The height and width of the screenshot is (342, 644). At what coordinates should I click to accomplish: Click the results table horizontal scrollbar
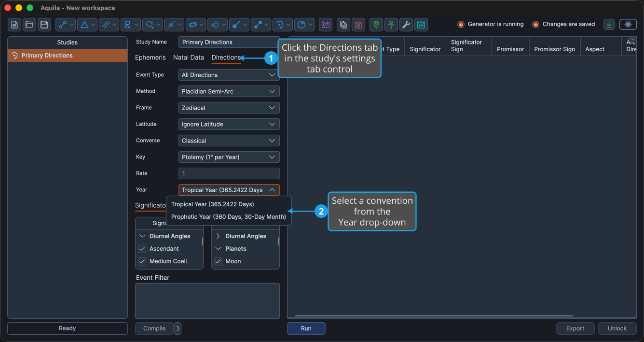(433, 316)
